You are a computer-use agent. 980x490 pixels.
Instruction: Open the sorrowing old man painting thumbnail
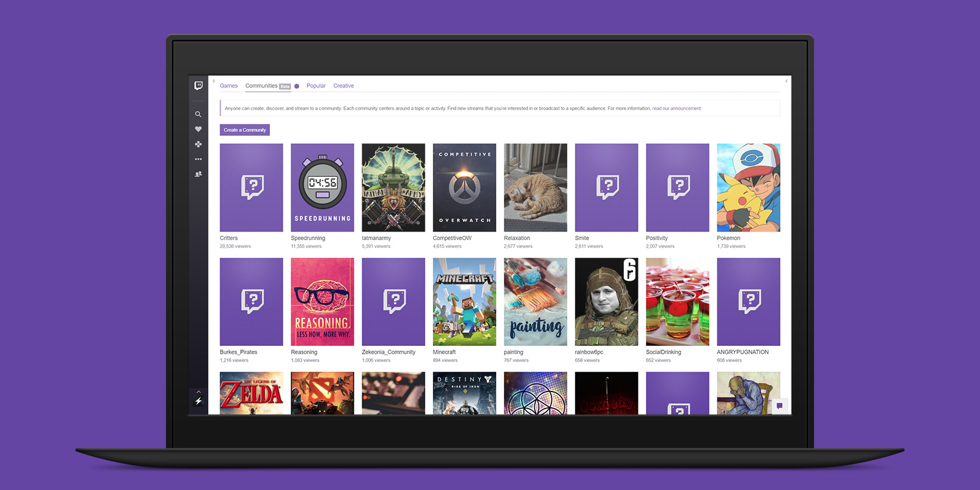[x=748, y=393]
